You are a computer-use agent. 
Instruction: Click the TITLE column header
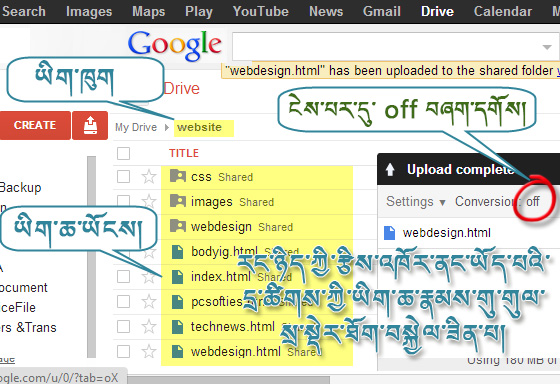tap(184, 153)
